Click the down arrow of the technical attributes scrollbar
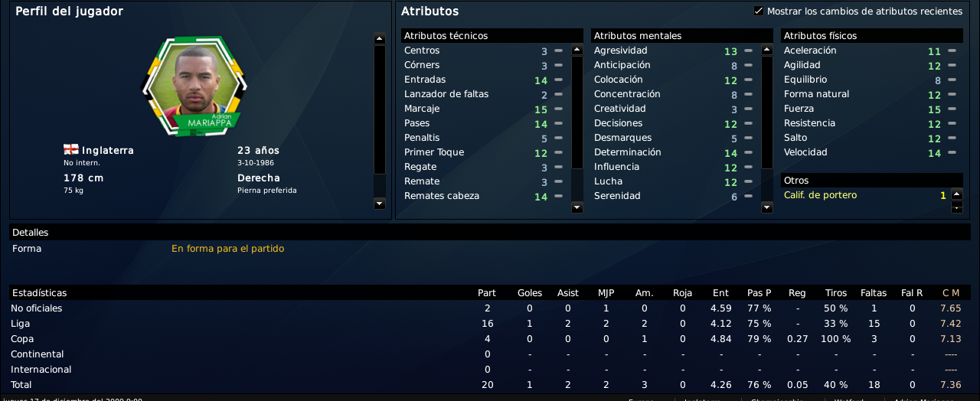 coord(577,207)
